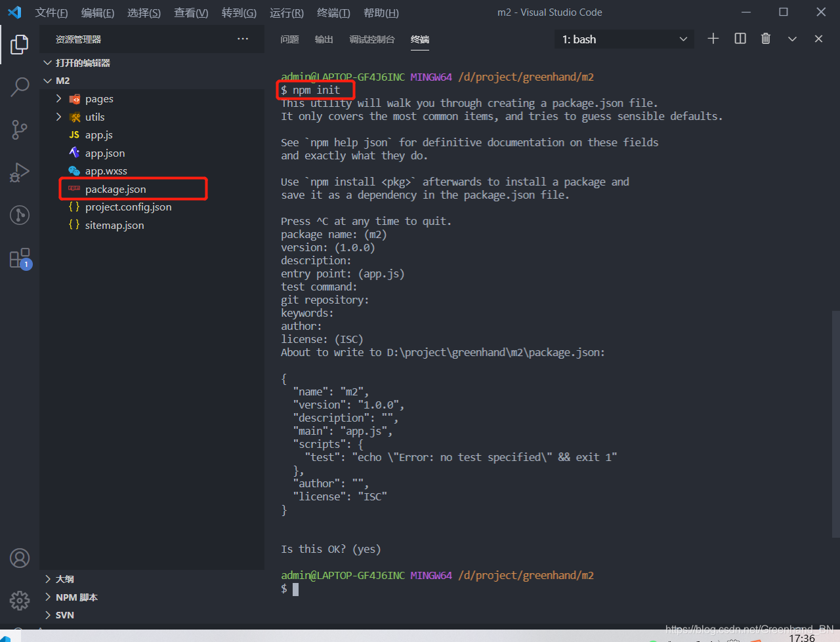Viewport: 840px width, 642px height.
Task: Open the Run and Debug view
Action: pos(20,172)
